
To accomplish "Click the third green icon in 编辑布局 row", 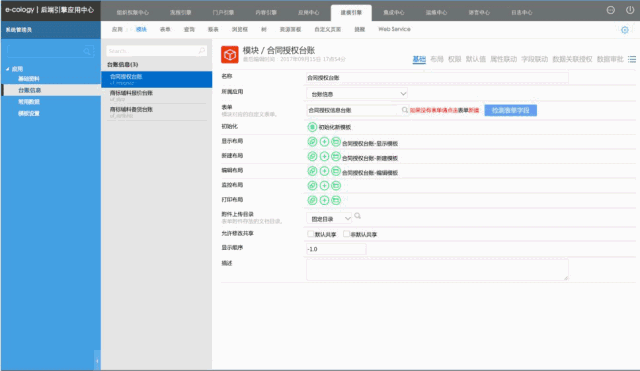I will pos(336,171).
